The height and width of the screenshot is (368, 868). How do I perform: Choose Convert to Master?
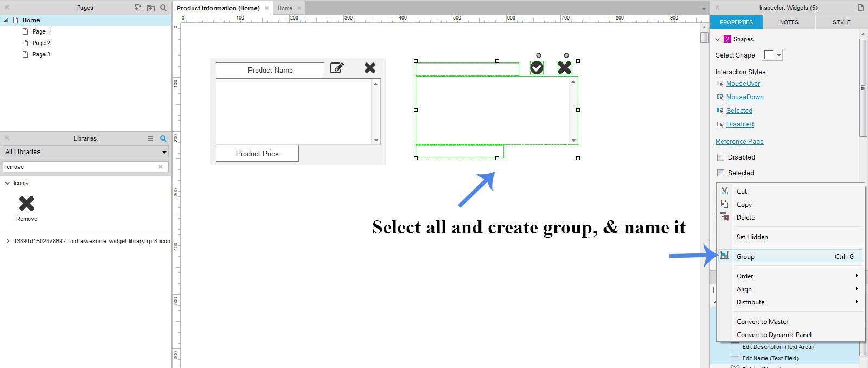[791, 322]
